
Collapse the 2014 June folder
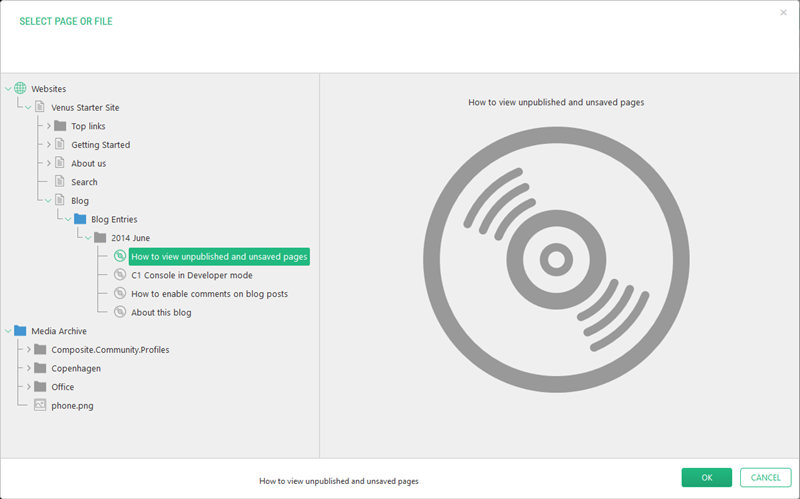(88, 238)
